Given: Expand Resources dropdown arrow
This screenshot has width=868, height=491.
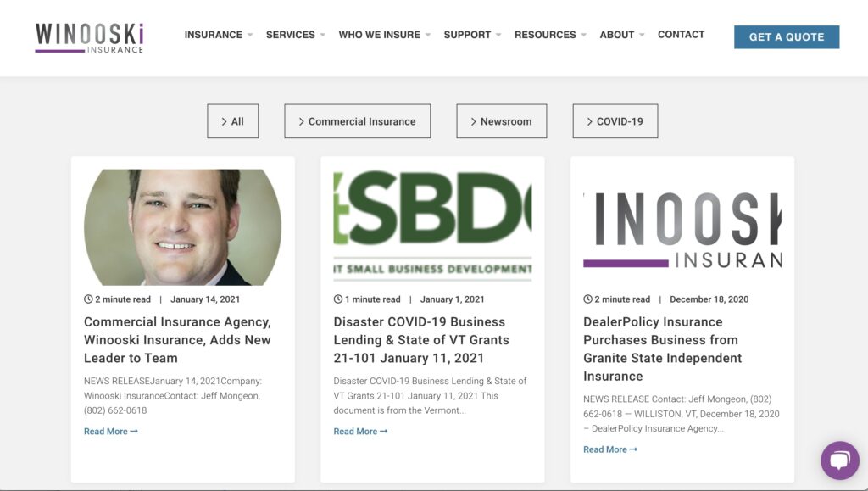Looking at the screenshot, I should coord(583,35).
